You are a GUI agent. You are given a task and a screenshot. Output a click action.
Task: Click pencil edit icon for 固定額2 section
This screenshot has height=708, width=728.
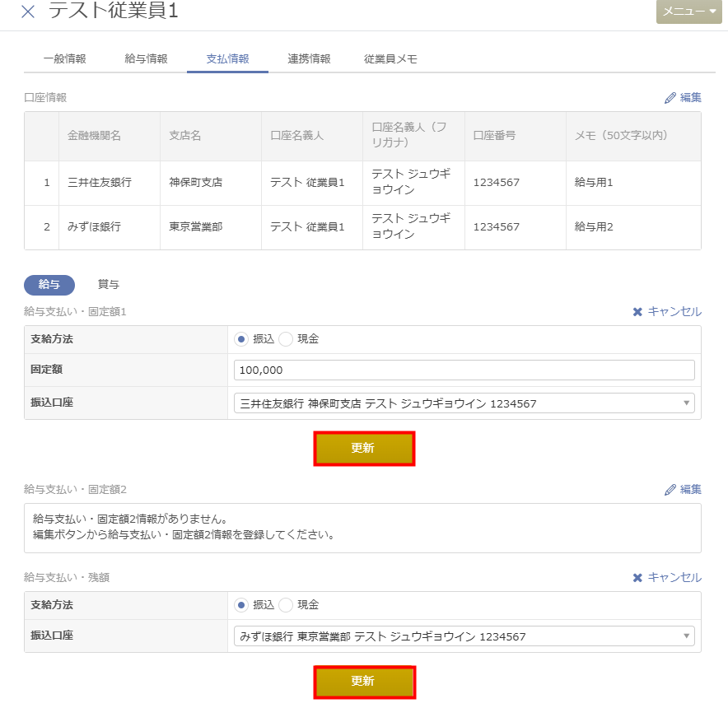(x=670, y=489)
